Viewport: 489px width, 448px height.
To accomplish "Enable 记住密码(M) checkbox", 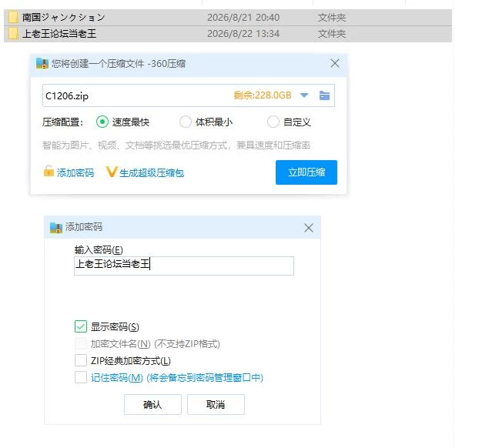I will 81,377.
